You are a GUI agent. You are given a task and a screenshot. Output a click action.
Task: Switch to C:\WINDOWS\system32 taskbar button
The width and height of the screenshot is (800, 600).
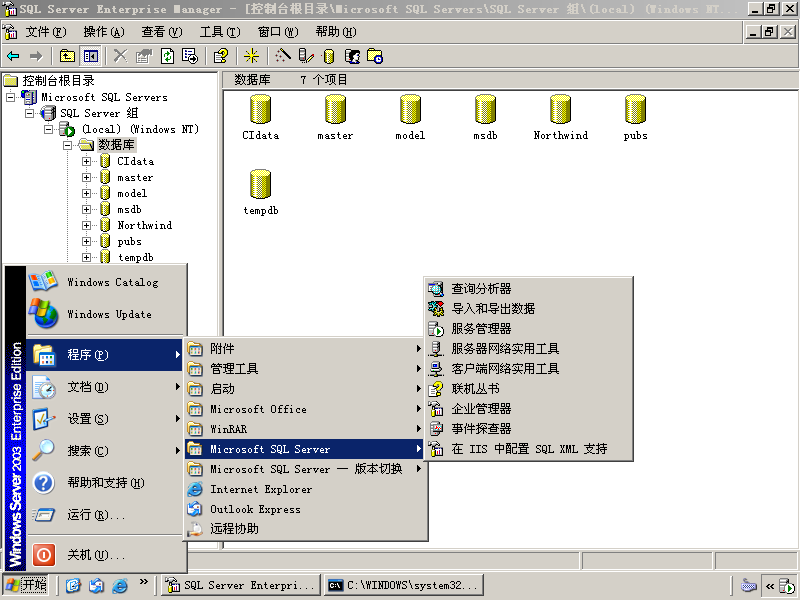[x=404, y=585]
